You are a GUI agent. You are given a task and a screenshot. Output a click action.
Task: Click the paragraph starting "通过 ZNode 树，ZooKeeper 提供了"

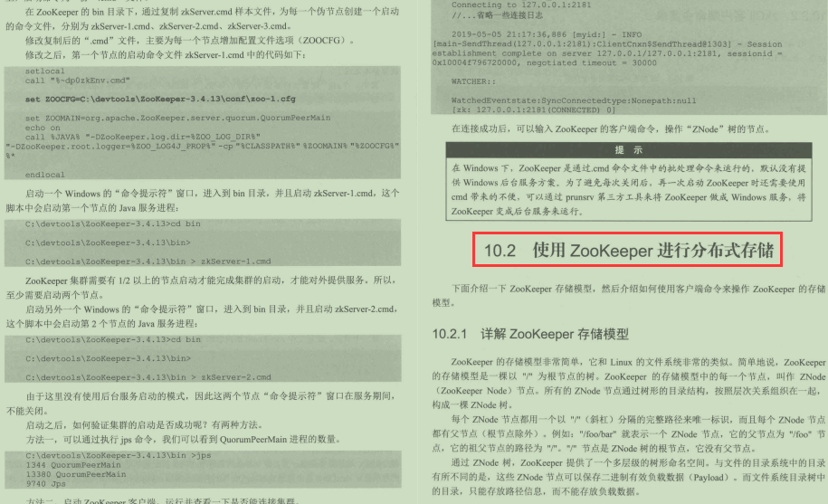[x=628, y=477]
